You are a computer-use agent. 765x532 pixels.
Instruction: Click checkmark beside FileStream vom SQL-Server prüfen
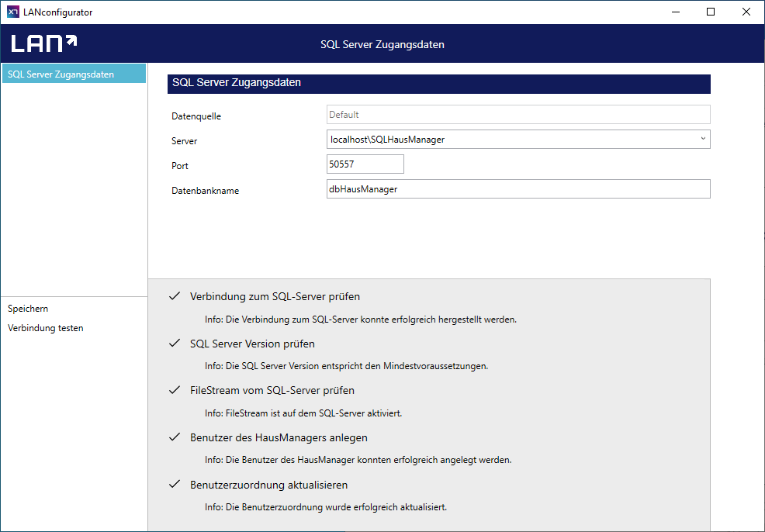coord(175,390)
